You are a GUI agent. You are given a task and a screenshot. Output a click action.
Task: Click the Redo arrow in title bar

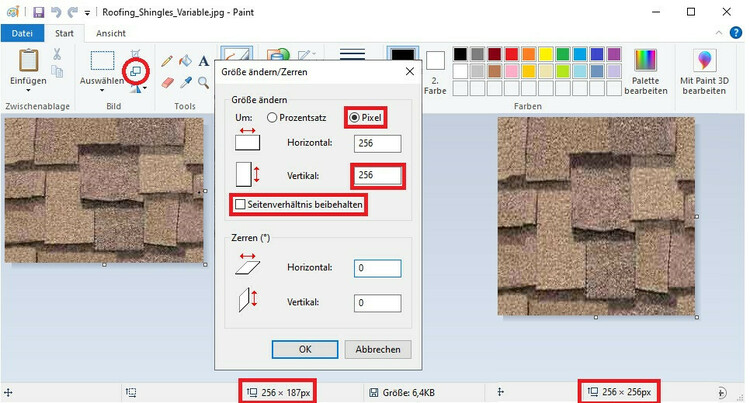[x=73, y=12]
